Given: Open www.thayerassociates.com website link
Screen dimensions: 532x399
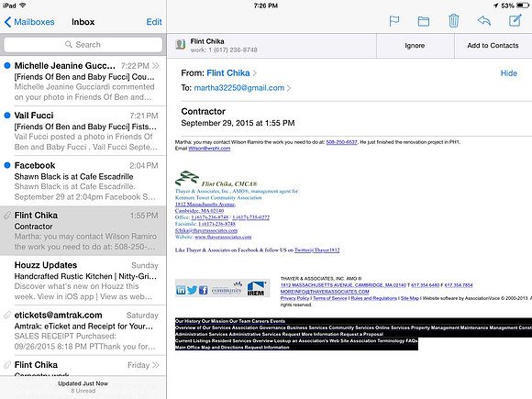Looking at the screenshot, I should click(x=223, y=237).
